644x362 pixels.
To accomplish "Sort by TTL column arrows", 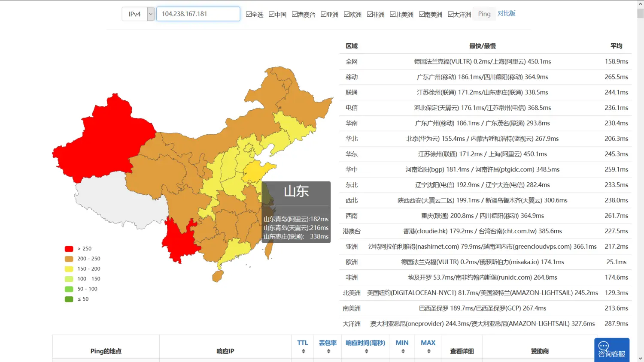I will [303, 351].
